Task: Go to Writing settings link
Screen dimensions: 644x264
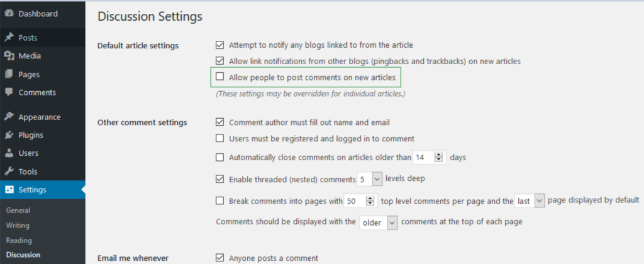Action: point(18,226)
